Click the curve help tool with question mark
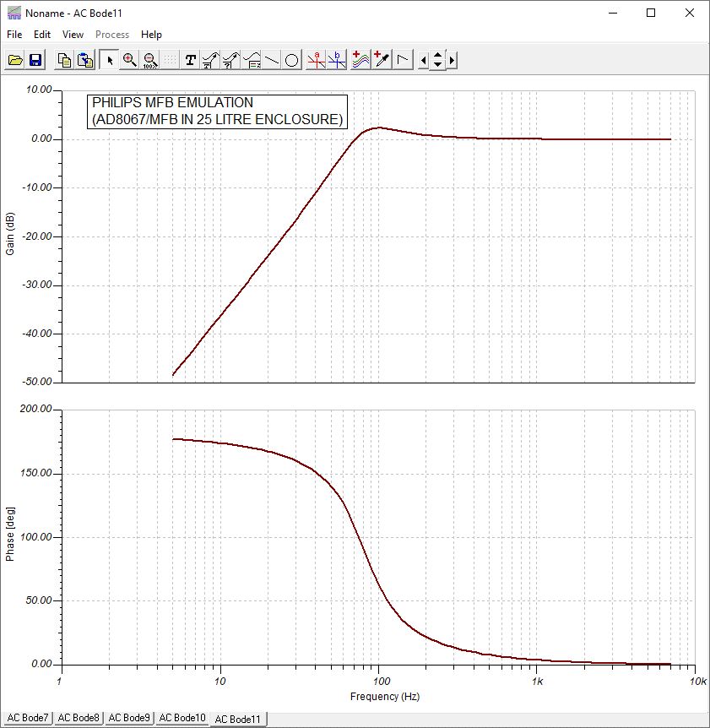 230,60
